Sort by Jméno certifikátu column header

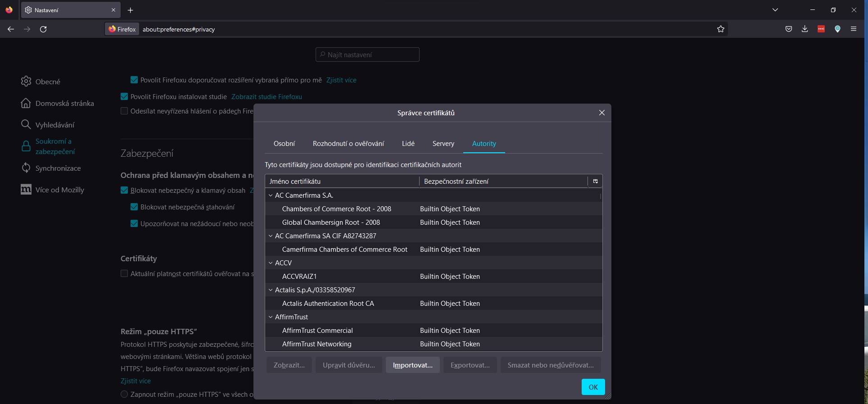tap(342, 182)
